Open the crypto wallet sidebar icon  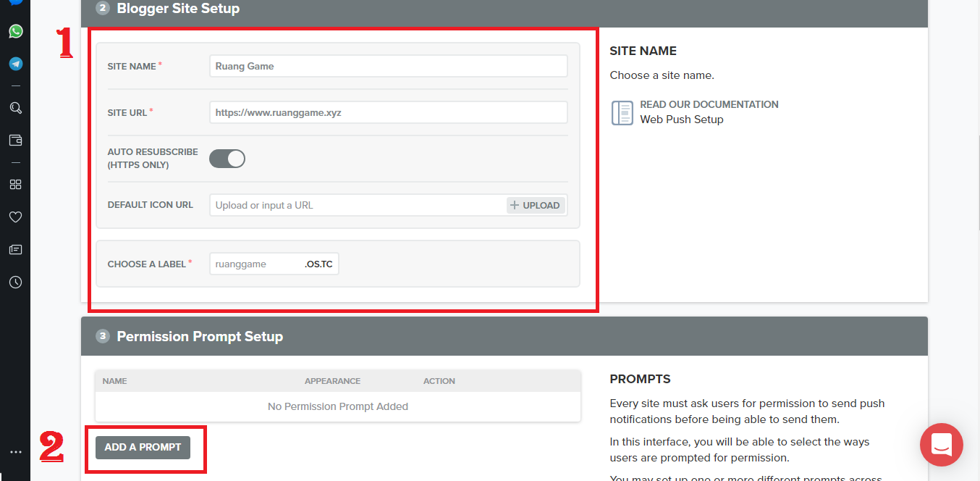[15, 140]
